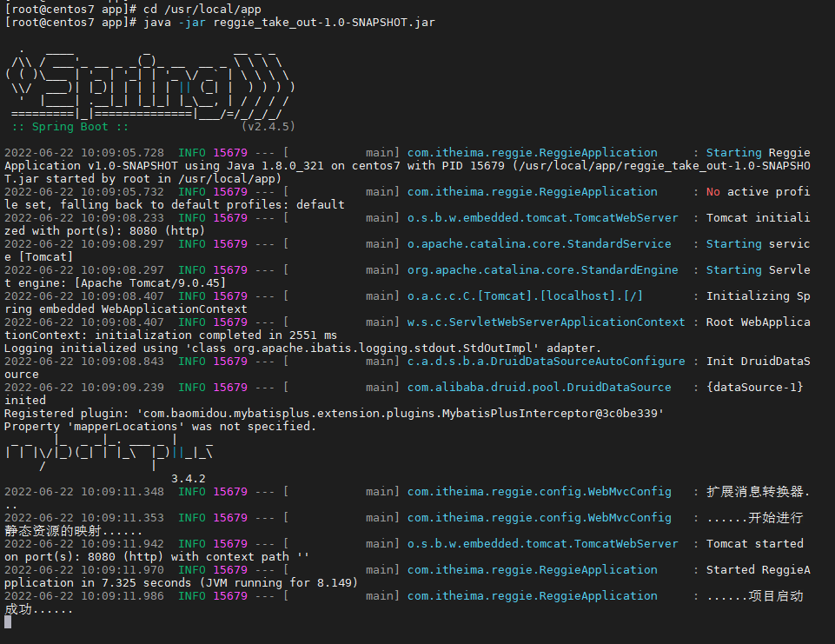835x644 pixels.
Task: Click the terminal cursor block at the bottom
Action: click(x=9, y=621)
